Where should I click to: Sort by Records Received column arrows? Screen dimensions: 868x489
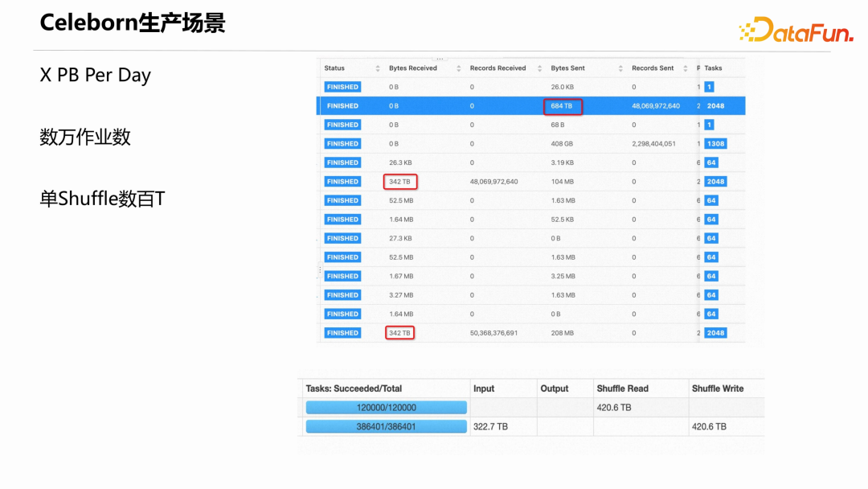point(539,68)
